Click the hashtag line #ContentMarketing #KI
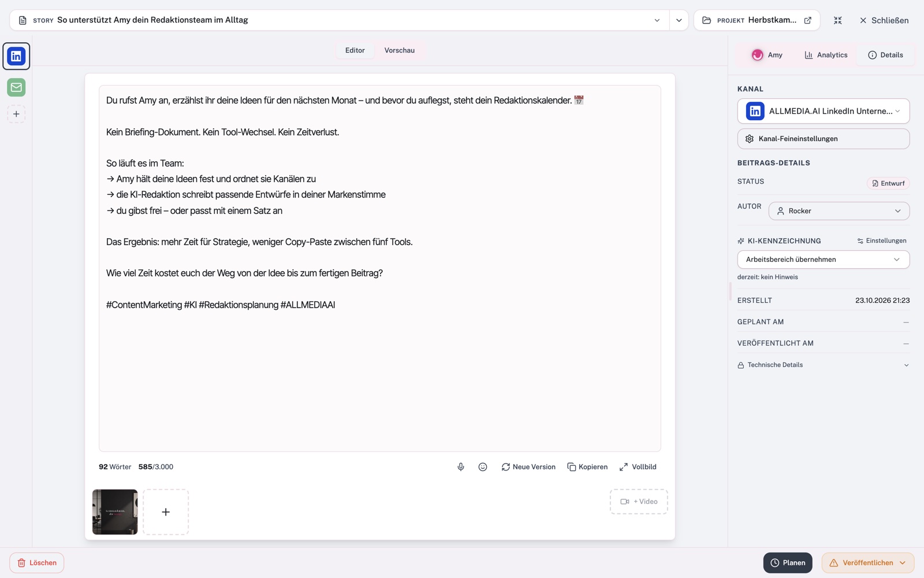This screenshot has height=578, width=924. 221,305
